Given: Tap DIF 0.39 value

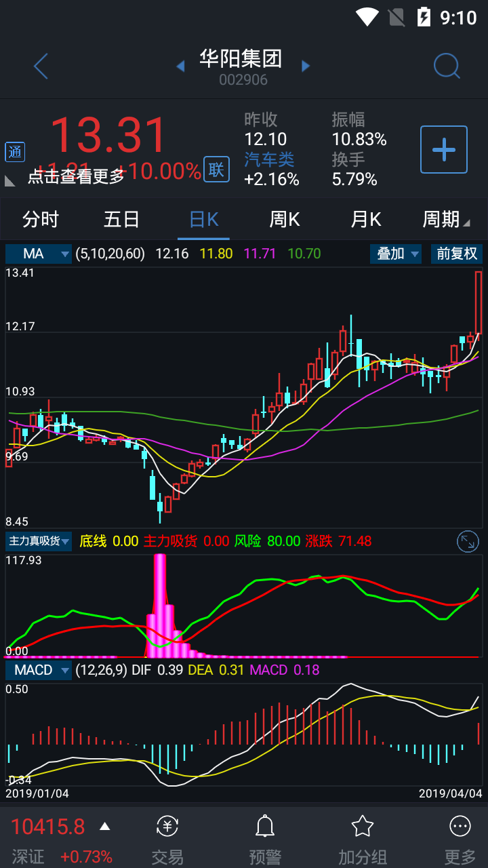Looking at the screenshot, I should pyautogui.click(x=157, y=670).
